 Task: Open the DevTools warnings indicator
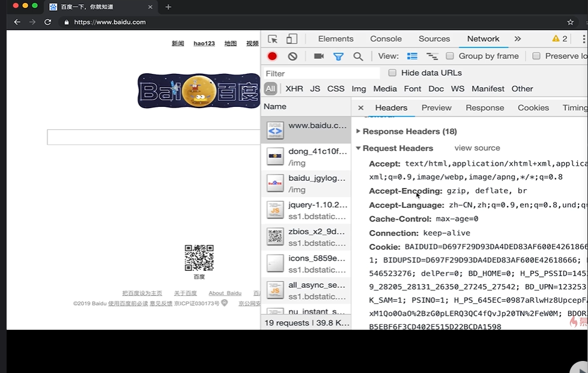point(560,38)
